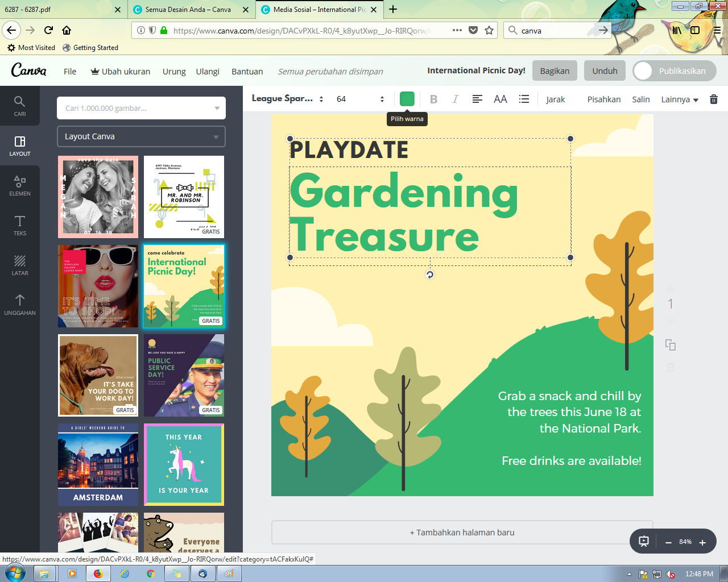Select the International Picnic Day layout thumbnail
The width and height of the screenshot is (728, 582).
184,286
